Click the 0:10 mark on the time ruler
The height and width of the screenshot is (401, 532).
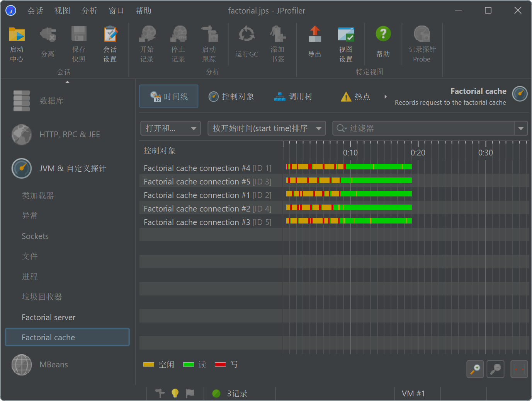pos(350,153)
